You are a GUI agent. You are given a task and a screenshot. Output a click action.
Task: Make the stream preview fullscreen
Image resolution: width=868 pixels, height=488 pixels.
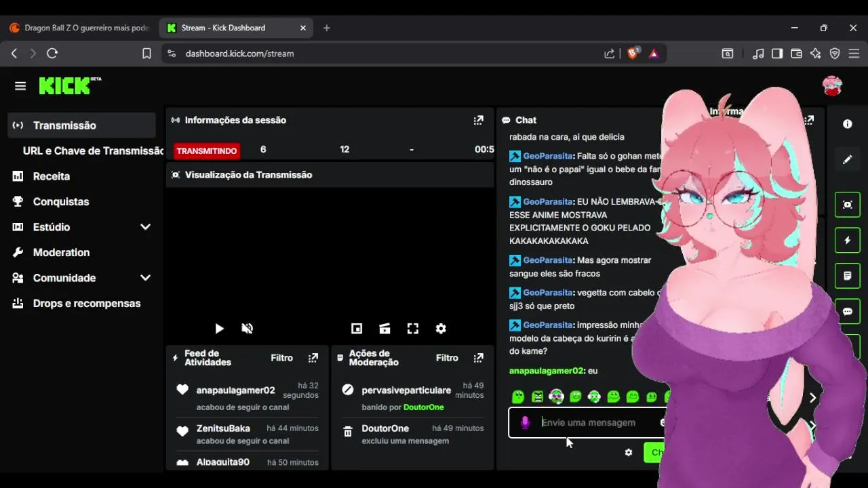coord(412,329)
